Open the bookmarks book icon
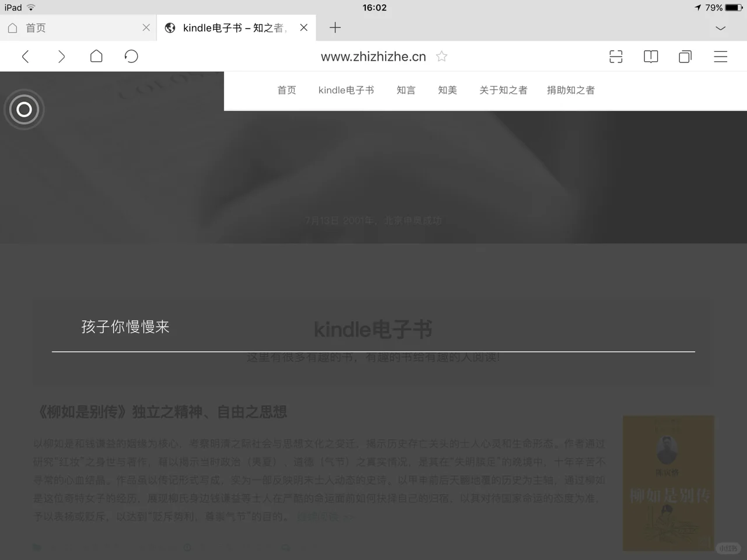This screenshot has height=560, width=747. click(651, 57)
